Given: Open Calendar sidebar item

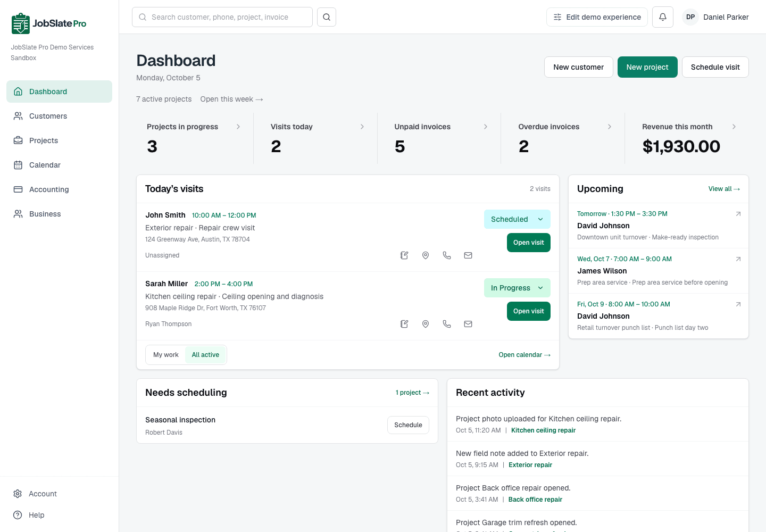Looking at the screenshot, I should [x=59, y=165].
